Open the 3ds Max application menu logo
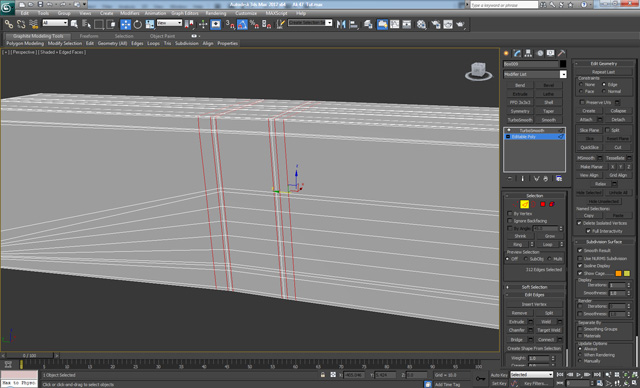 pos(7,8)
